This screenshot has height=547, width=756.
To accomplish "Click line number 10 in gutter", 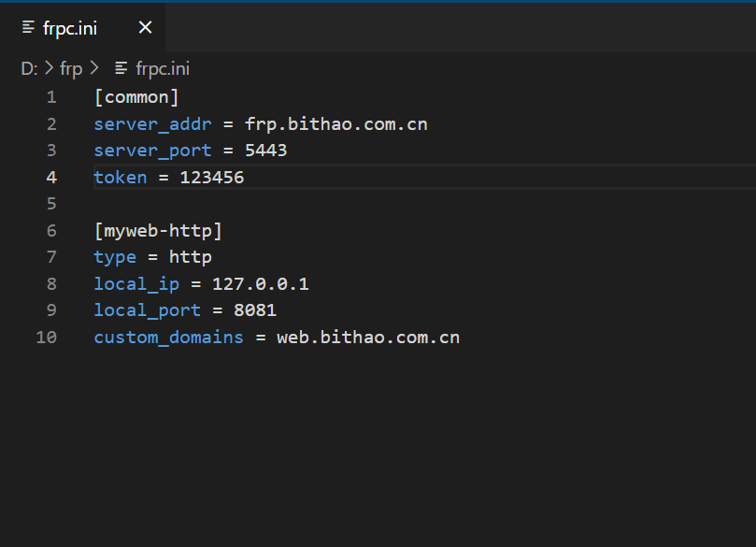I will click(x=47, y=338).
